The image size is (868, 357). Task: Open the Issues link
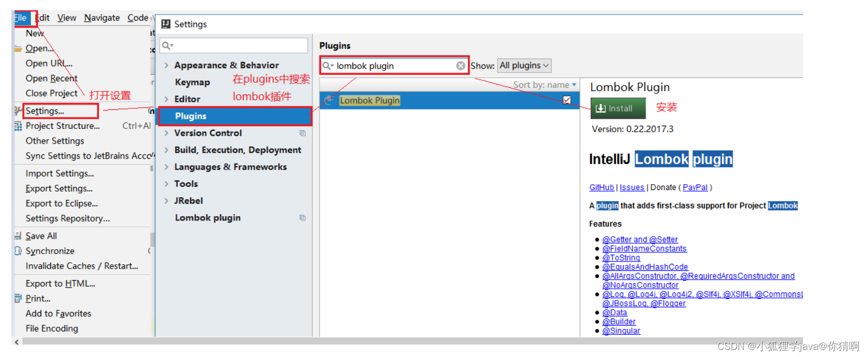pos(632,187)
